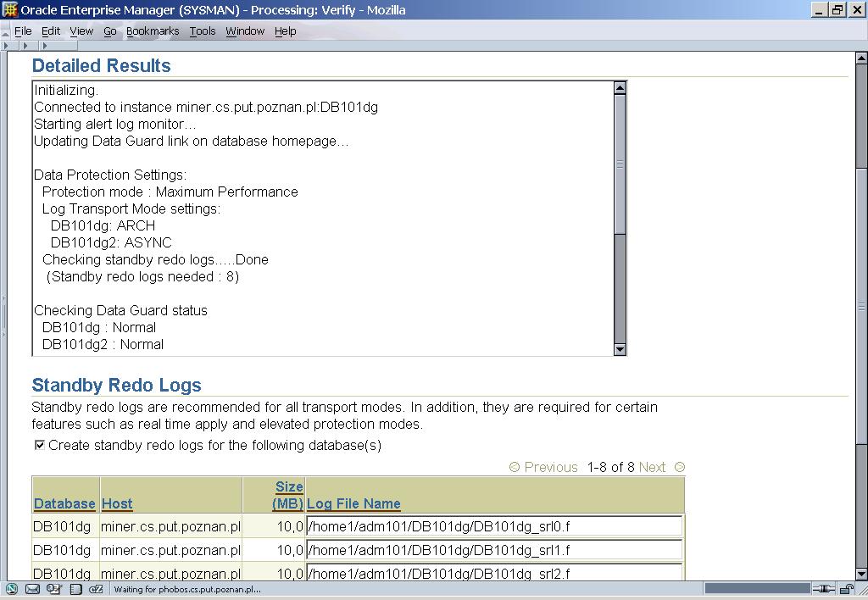Click the page loading progress bar
The width and height of the screenshot is (868, 600).
pos(757,589)
